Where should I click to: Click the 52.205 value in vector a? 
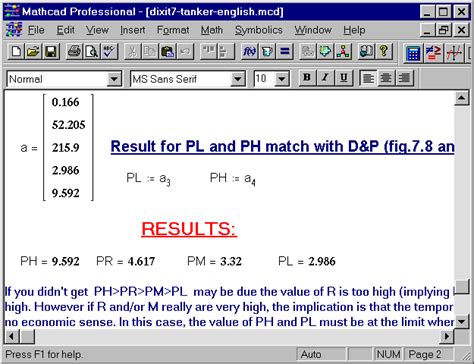pyautogui.click(x=69, y=125)
